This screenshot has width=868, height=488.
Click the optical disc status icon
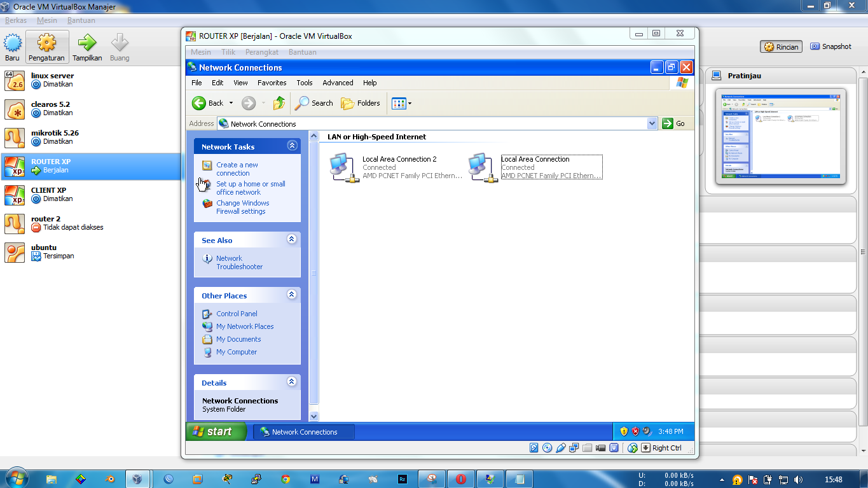pos(548,448)
